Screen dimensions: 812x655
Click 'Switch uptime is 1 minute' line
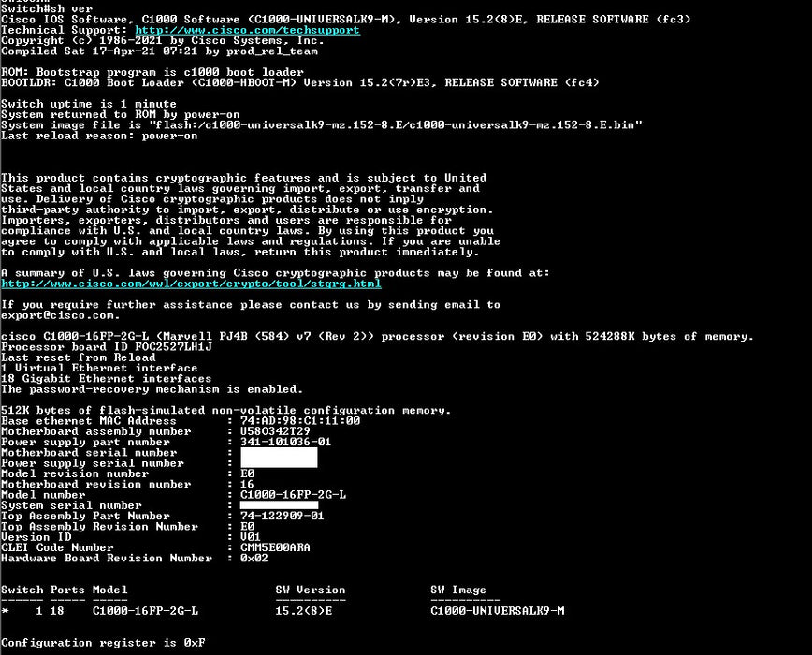point(89,104)
